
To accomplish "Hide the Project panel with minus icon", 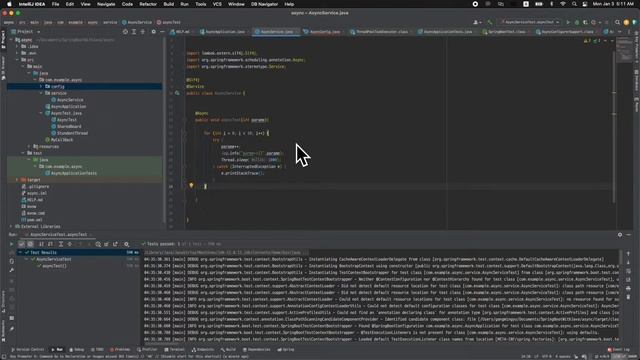I will 162,31.
